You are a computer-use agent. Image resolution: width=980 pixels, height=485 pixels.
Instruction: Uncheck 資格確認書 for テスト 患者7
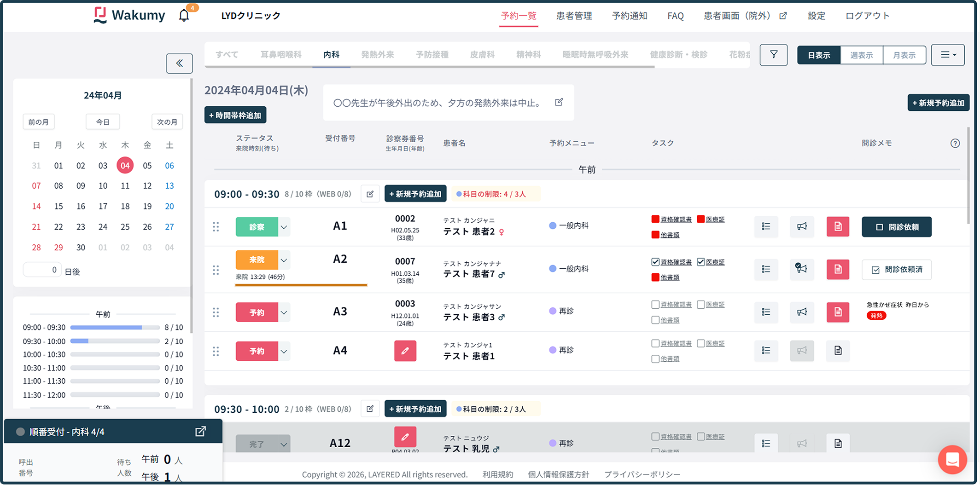(655, 262)
